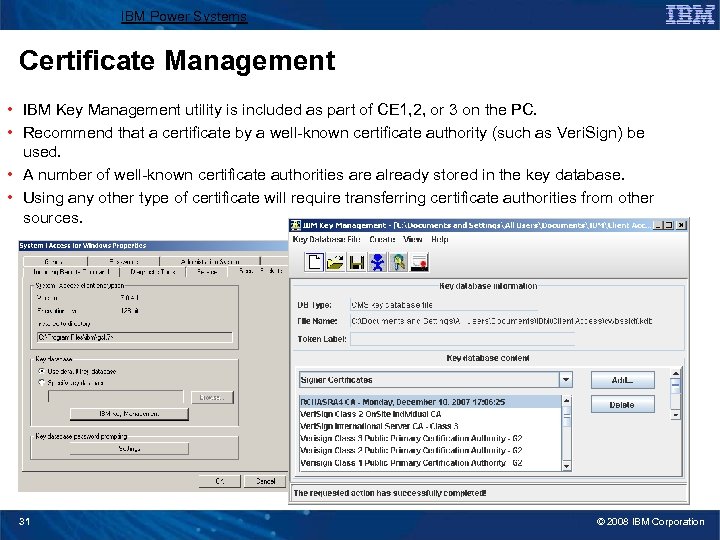Screen dimensions: 720x540
Task: Click the outer panel scrollbar up arrow
Action: 675,373
